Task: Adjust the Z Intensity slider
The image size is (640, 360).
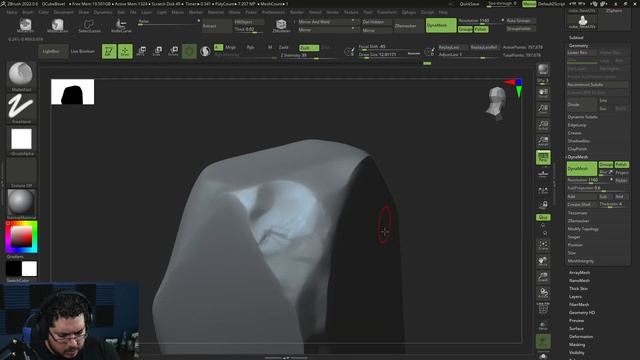Action: tap(309, 56)
